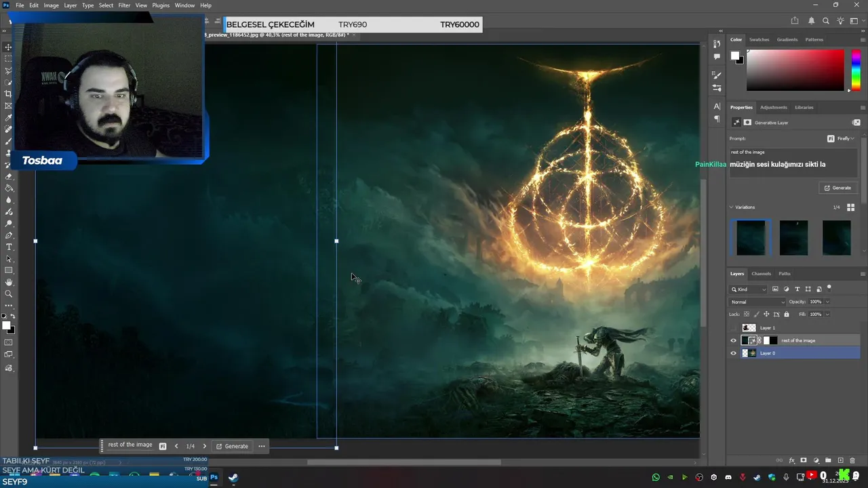Toggle layer filtering on/off switch

tap(829, 288)
